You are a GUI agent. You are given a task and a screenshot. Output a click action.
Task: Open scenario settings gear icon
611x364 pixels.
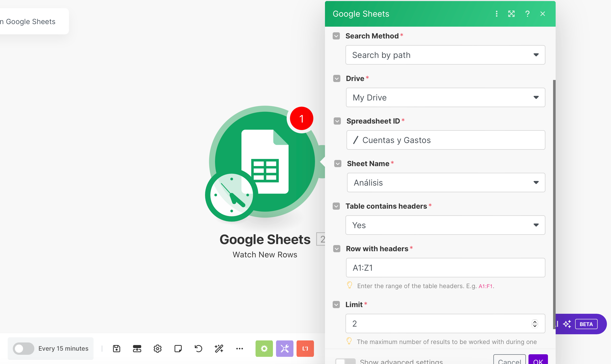pyautogui.click(x=158, y=349)
